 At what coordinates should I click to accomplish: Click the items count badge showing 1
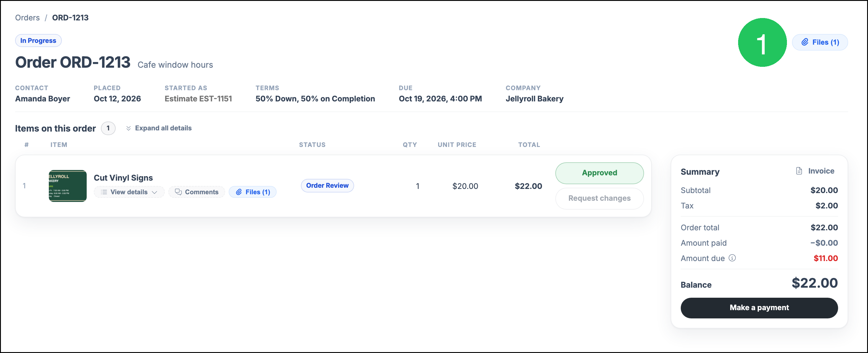pyautogui.click(x=108, y=128)
